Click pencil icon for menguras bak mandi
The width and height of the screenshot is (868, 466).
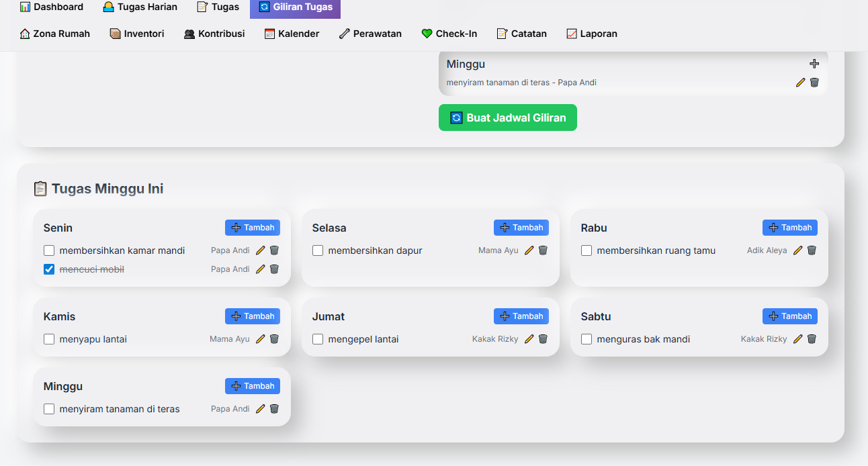[x=798, y=339]
